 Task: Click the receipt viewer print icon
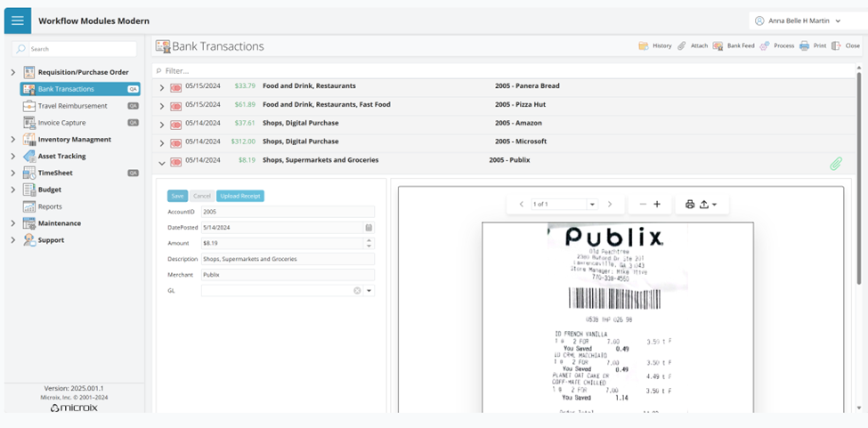(x=690, y=204)
